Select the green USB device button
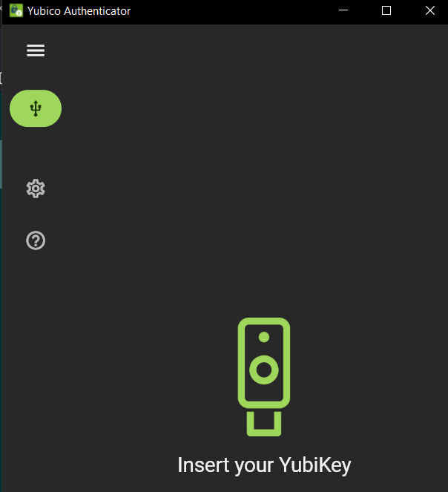The height and width of the screenshot is (492, 448). click(36, 108)
